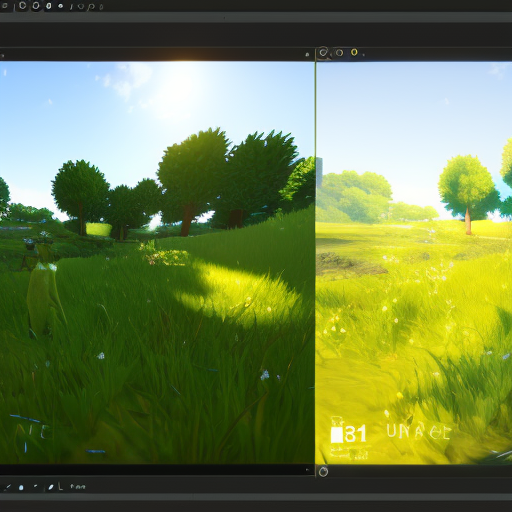
Task: Click the dim hexagon icon in top toolbar
Action: coord(80,7)
